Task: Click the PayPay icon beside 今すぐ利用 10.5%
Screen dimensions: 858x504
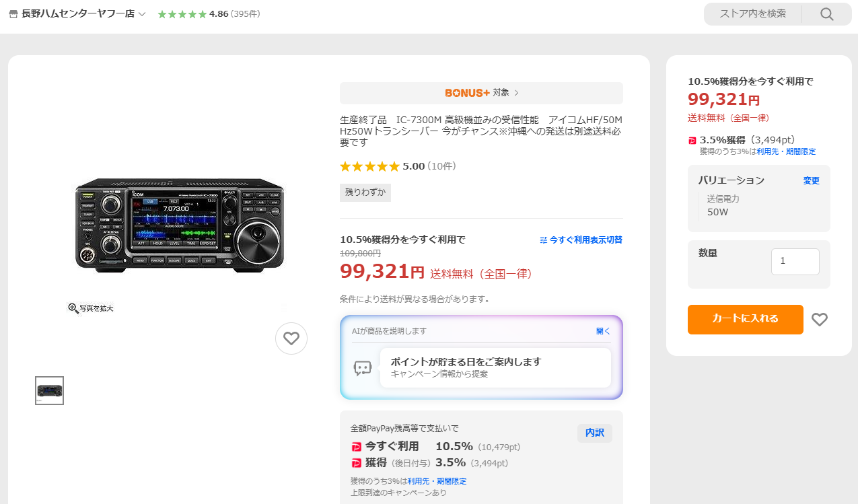Action: [x=357, y=446]
